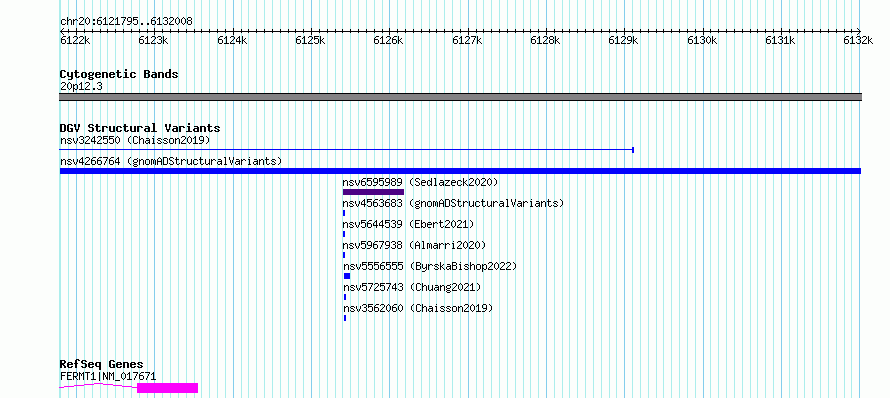
Task: Open nsv3562060 (Chaisson2019) label
Action: pyautogui.click(x=418, y=308)
